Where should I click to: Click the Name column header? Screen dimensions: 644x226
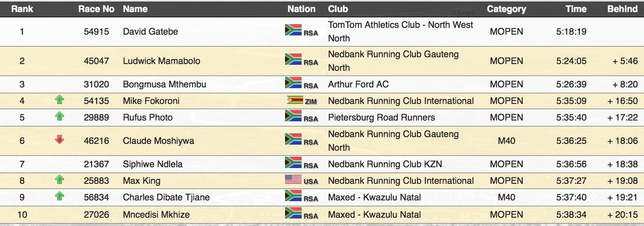tap(134, 9)
